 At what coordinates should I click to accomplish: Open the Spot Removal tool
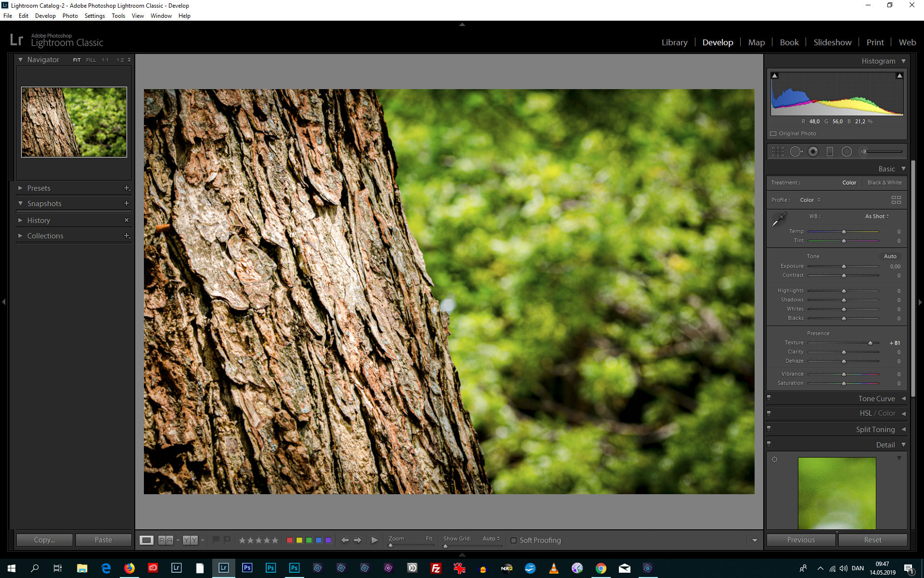coord(796,151)
